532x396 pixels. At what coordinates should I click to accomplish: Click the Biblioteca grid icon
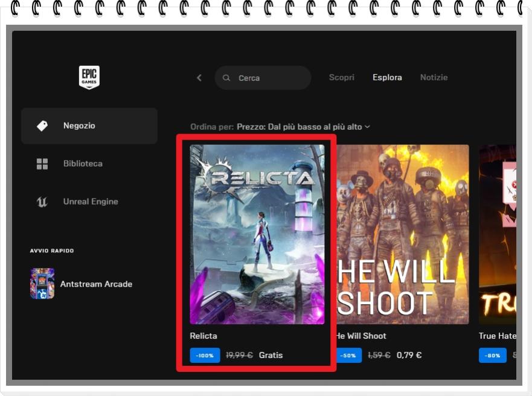(42, 164)
